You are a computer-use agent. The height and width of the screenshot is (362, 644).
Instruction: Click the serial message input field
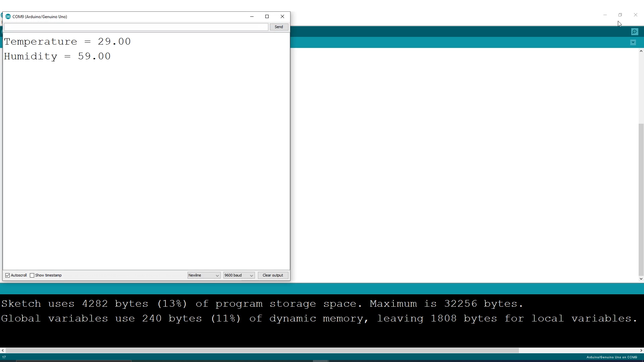[136, 27]
